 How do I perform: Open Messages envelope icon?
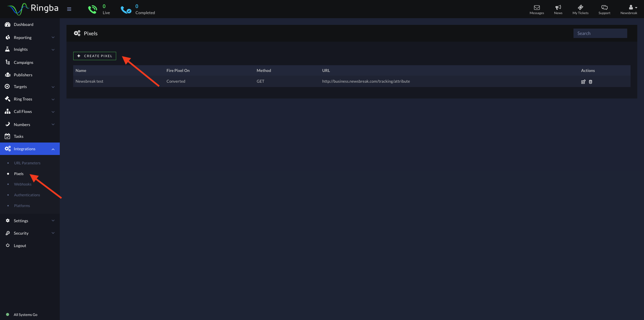point(537,7)
